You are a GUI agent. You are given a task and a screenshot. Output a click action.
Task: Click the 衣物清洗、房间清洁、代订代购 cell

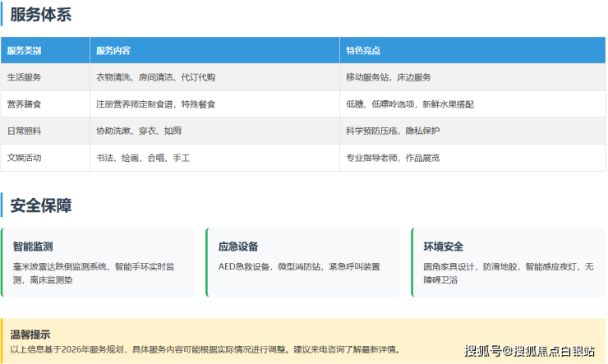pos(155,77)
